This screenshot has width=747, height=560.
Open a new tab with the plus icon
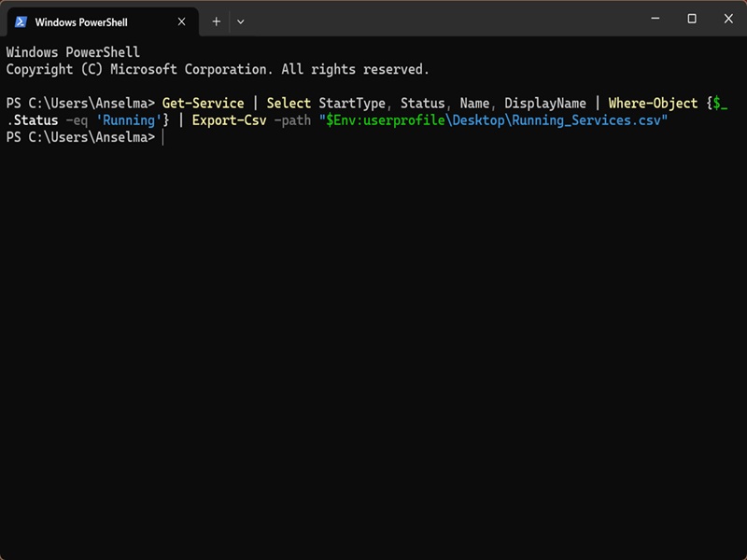click(x=217, y=21)
